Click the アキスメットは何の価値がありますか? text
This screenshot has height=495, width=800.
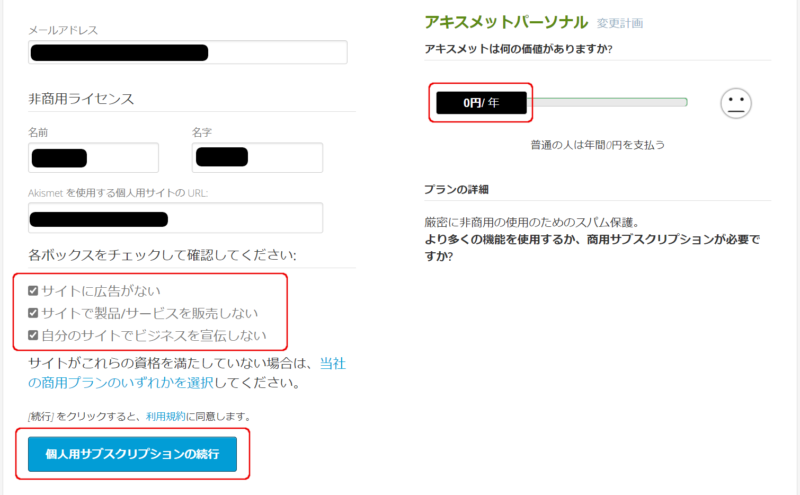pyautogui.click(x=518, y=49)
